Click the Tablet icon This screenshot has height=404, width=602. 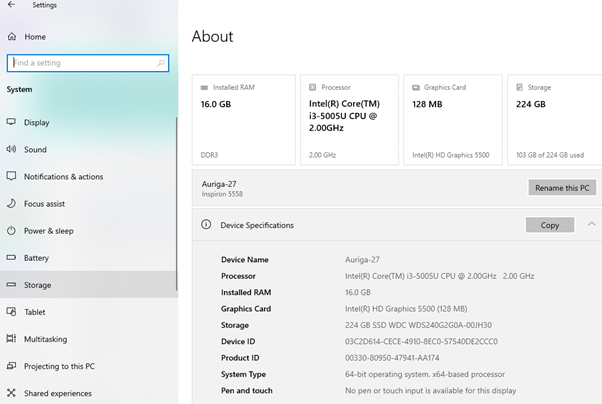pyautogui.click(x=11, y=311)
